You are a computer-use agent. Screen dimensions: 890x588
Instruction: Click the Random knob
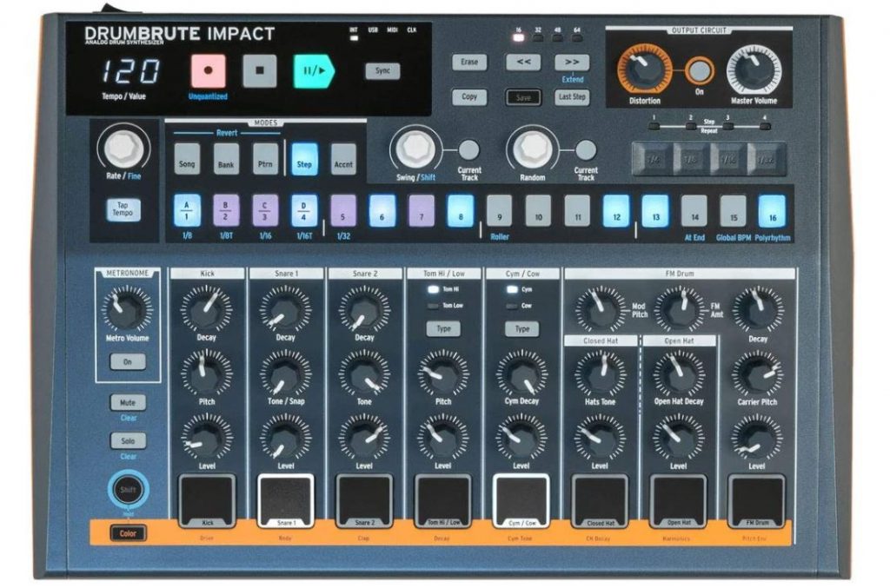[533, 149]
